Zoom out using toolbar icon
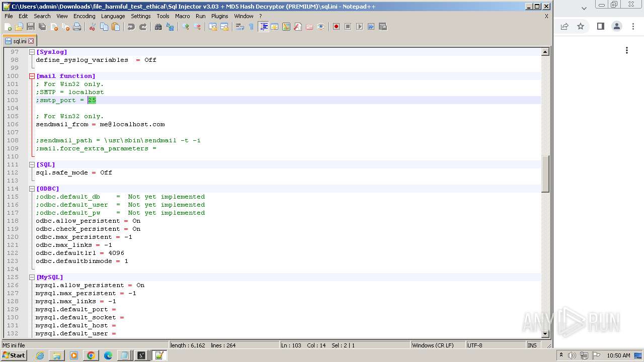644x362 pixels. coord(197,27)
